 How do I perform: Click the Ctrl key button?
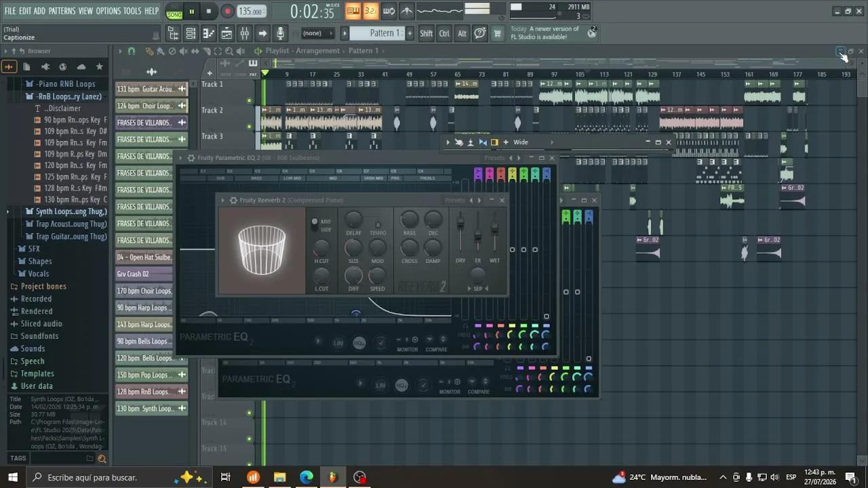pyautogui.click(x=444, y=33)
